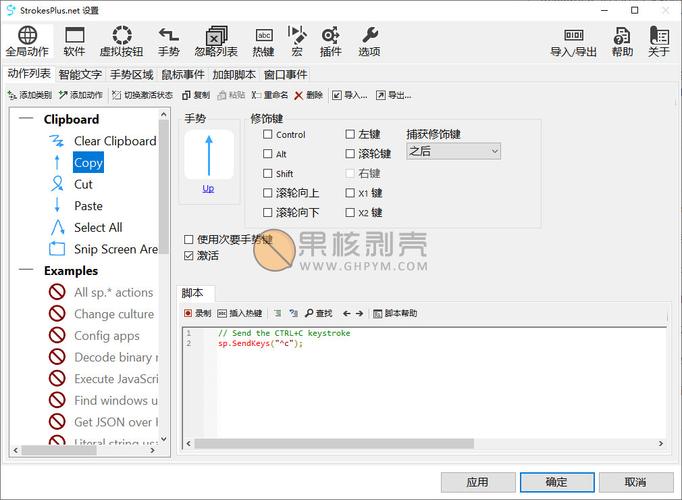This screenshot has height=500, width=682.
Task: Click 插入热键 insert hotkey
Action: tap(240, 313)
